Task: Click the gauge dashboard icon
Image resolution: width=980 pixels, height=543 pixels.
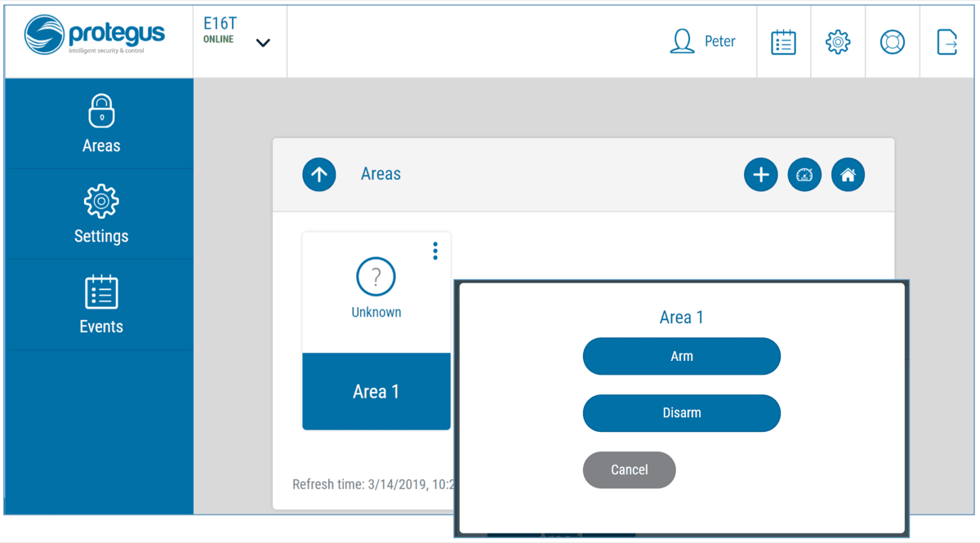Action: tap(804, 175)
